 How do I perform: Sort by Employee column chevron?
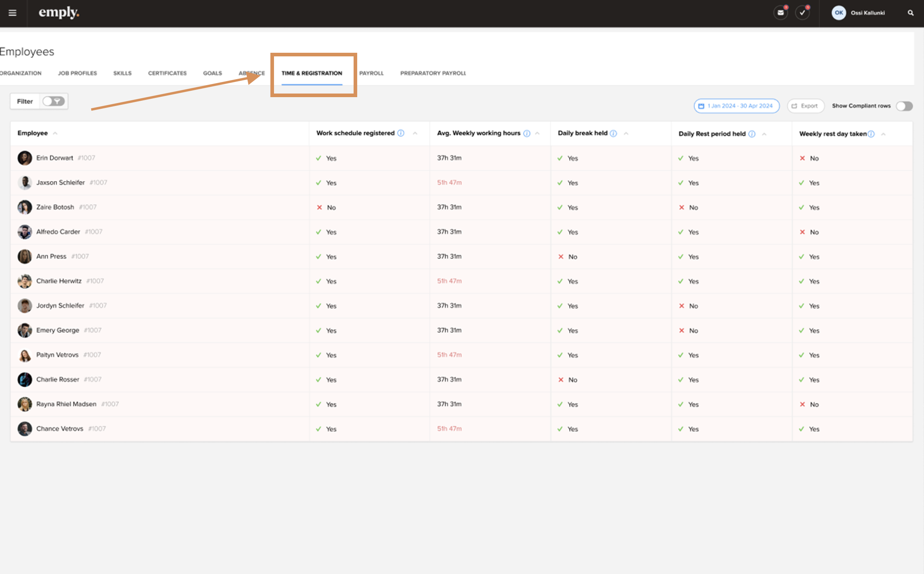coord(55,134)
